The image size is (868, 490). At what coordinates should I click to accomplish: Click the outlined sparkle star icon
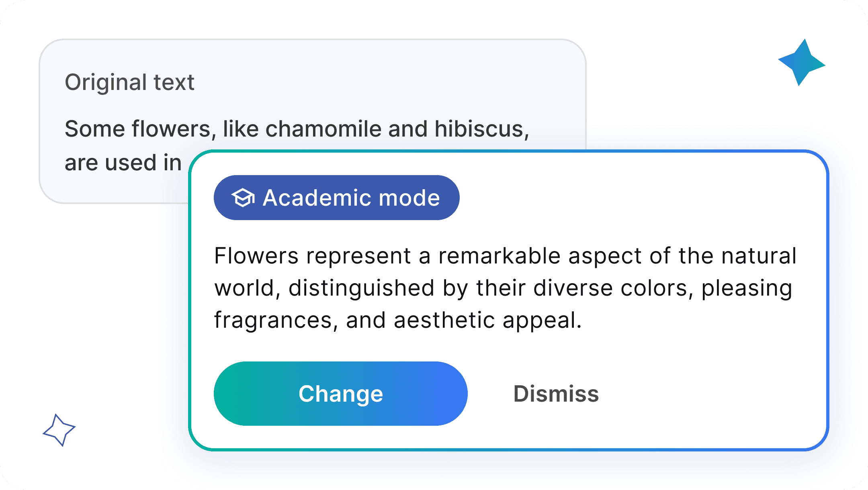(x=59, y=430)
